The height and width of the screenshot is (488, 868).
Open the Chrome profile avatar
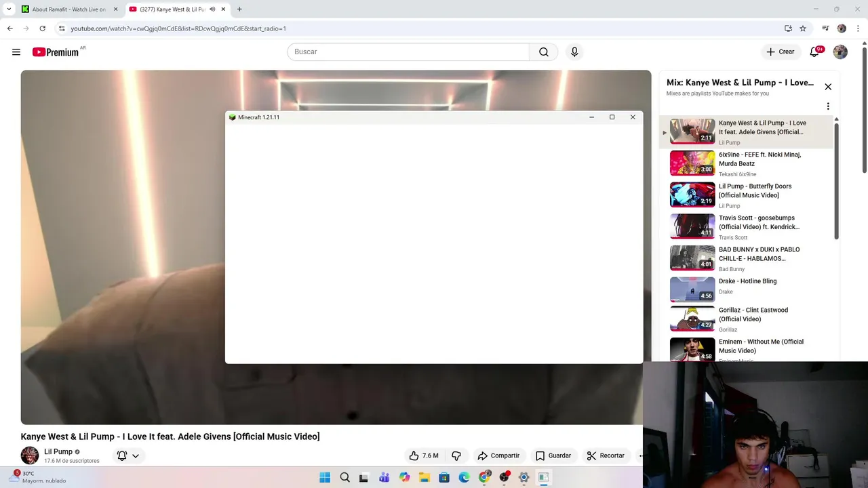click(842, 28)
